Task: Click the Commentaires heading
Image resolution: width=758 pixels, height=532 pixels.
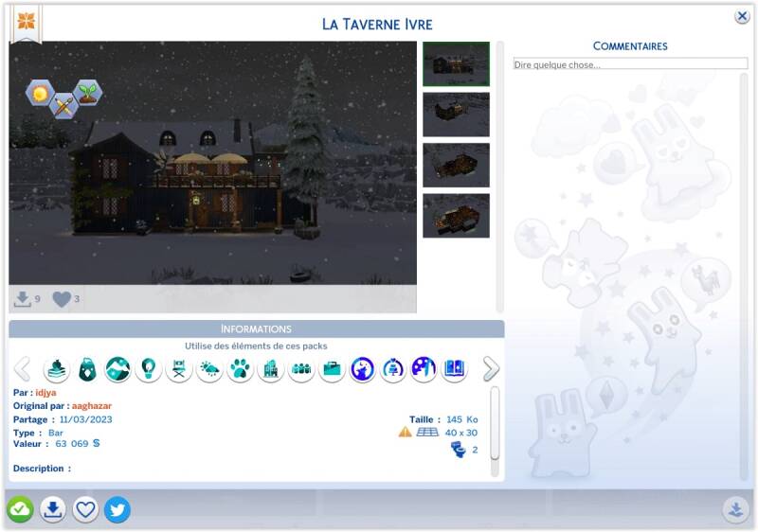Action: pyautogui.click(x=630, y=46)
